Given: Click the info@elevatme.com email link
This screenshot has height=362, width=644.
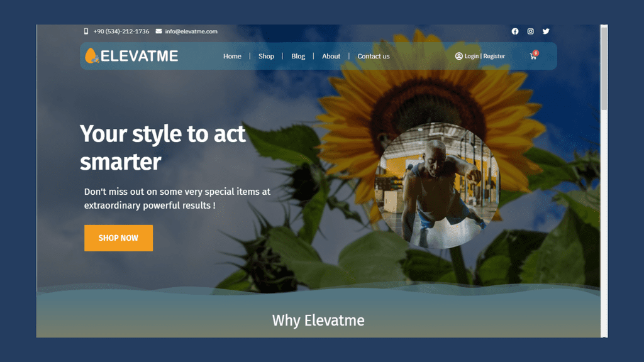Looking at the screenshot, I should point(191,31).
